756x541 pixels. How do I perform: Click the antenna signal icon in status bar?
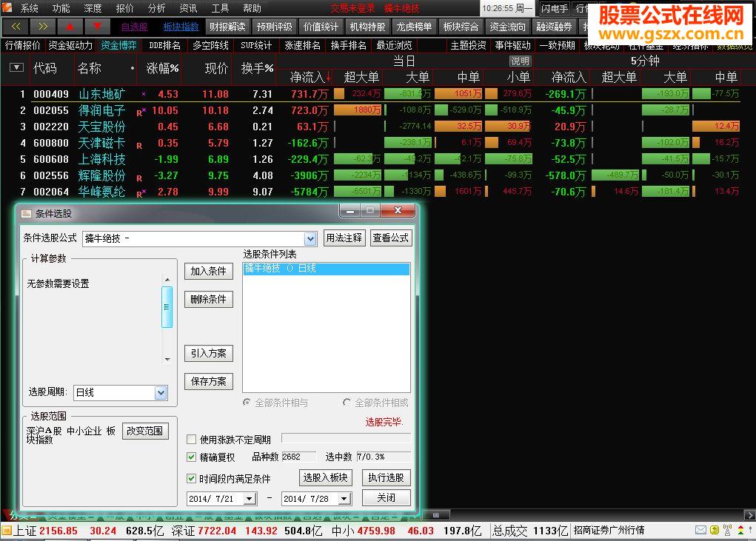coord(727,530)
